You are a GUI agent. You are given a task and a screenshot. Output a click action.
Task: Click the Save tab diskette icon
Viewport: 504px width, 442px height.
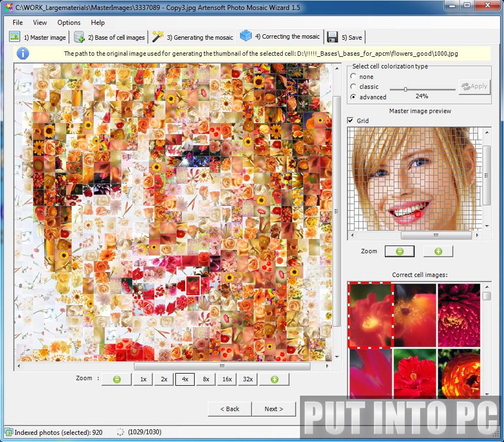(x=331, y=37)
